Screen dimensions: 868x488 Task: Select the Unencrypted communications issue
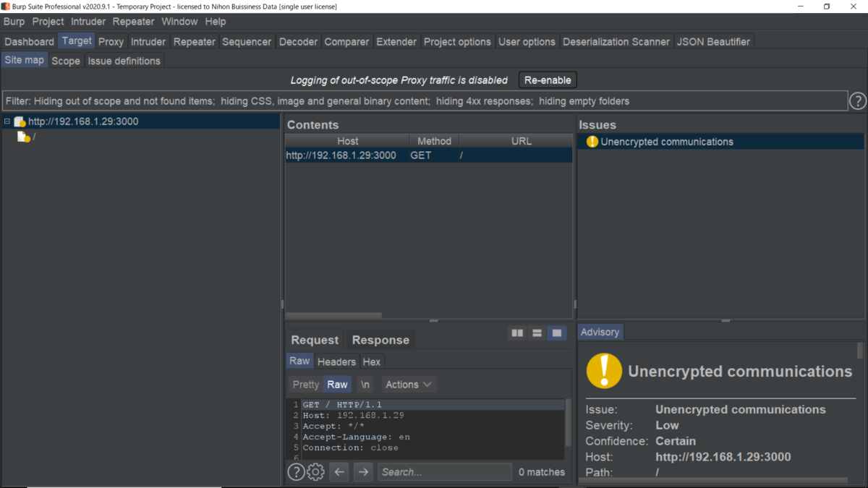[721, 142]
